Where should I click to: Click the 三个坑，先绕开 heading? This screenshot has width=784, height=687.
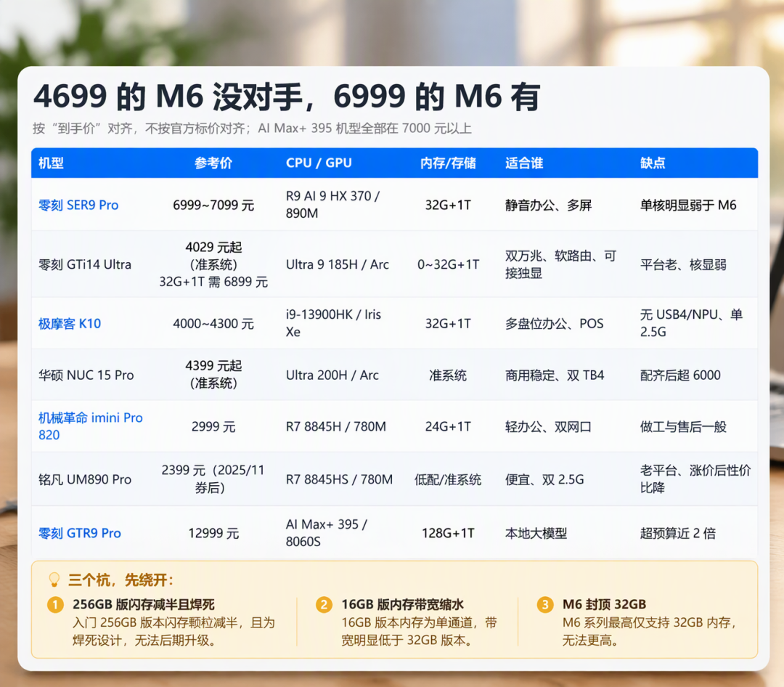coord(121,580)
